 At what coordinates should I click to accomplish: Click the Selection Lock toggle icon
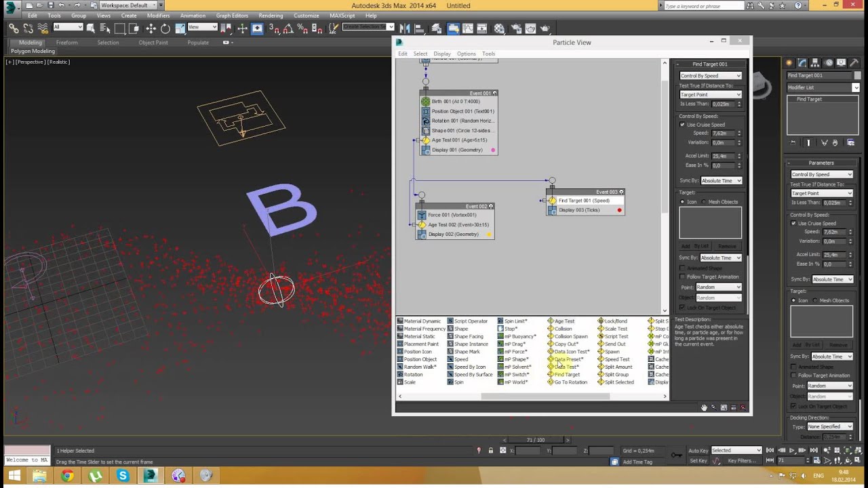tap(490, 451)
